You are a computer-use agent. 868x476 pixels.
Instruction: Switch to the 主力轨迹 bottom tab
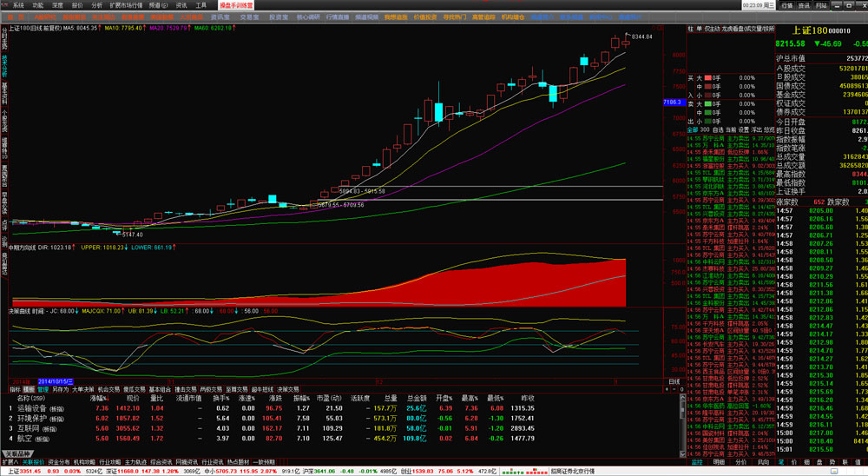click(135, 461)
